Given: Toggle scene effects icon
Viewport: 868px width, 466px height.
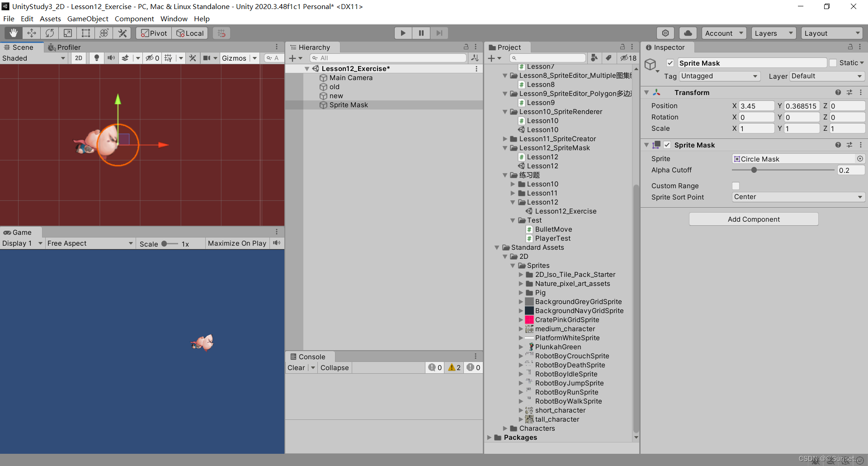Looking at the screenshot, I should tap(125, 58).
